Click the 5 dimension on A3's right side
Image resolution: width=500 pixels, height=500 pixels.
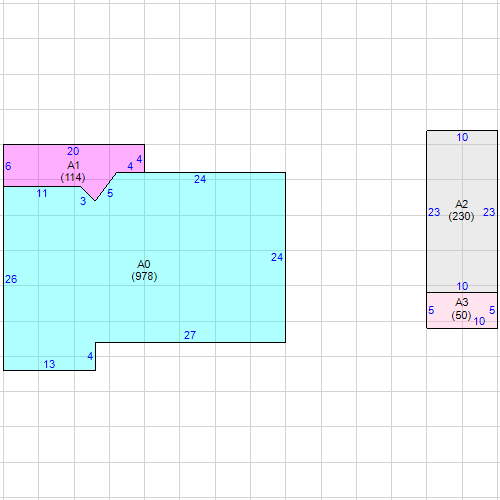492,310
